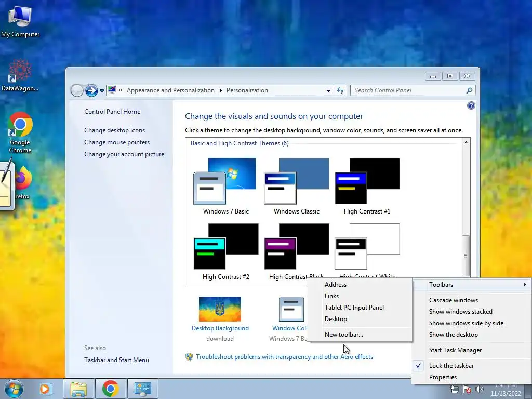This screenshot has width=532, height=399.
Task: Click the double chevron in address bar
Action: [x=121, y=90]
